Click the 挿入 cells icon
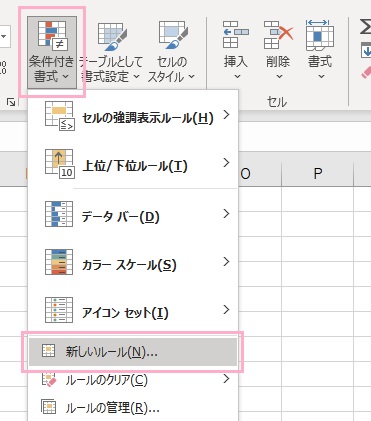371x421 pixels. tap(235, 35)
